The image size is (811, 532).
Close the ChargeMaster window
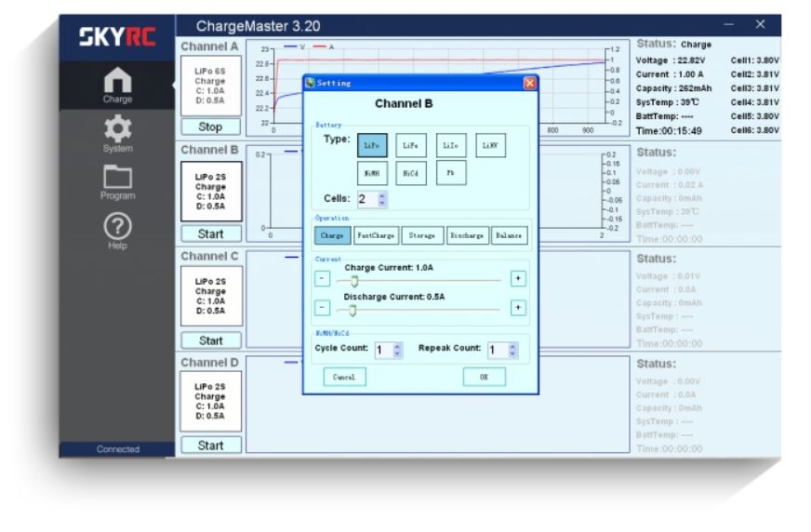pyautogui.click(x=760, y=24)
